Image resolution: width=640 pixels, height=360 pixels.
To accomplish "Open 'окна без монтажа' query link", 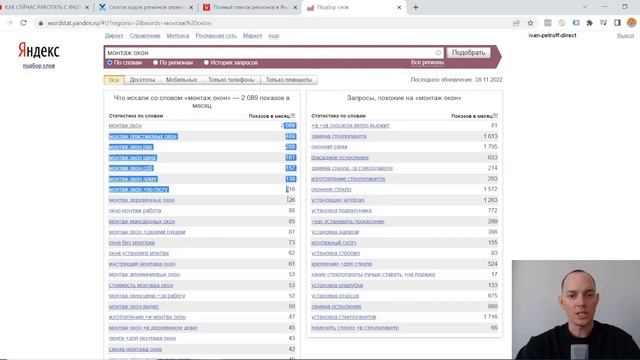I will (x=132, y=242).
